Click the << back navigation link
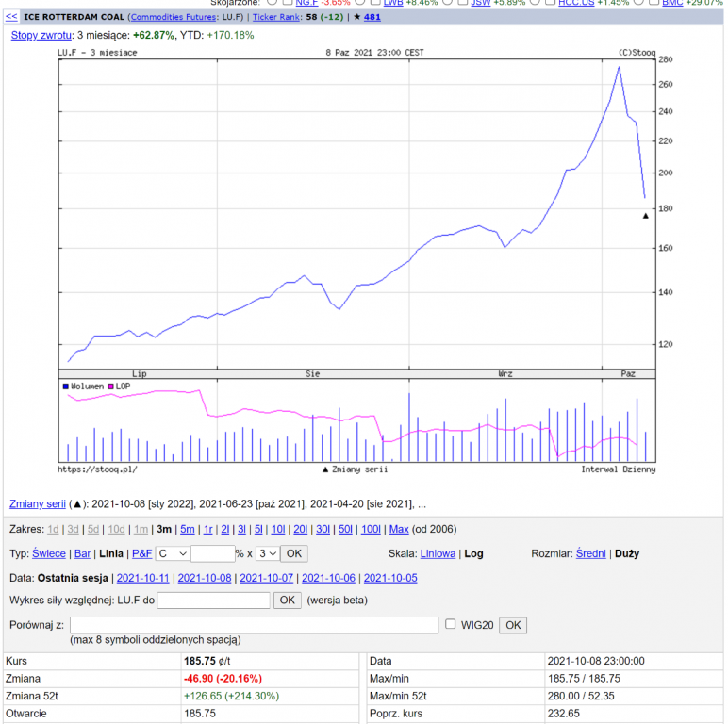 pyautogui.click(x=11, y=17)
